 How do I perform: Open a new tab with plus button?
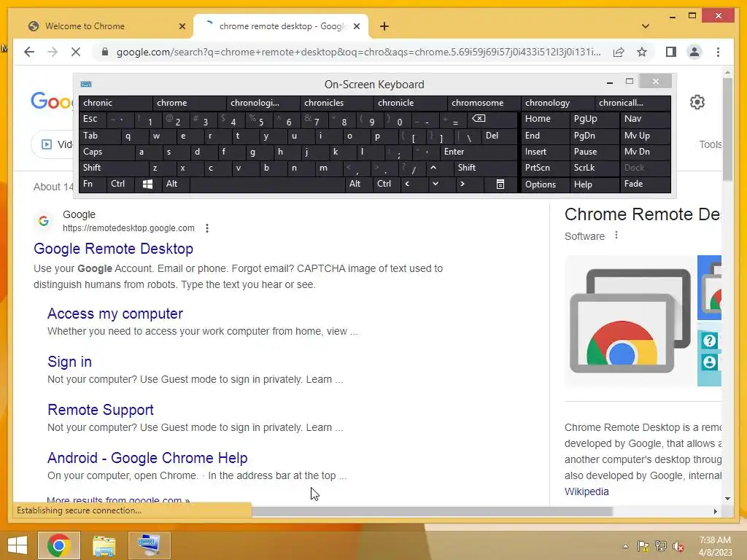point(384,26)
